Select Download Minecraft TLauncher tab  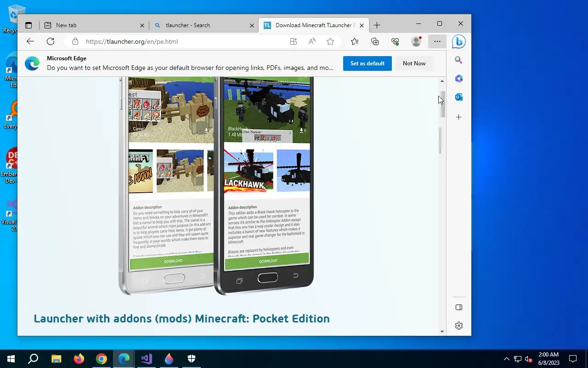pos(313,25)
